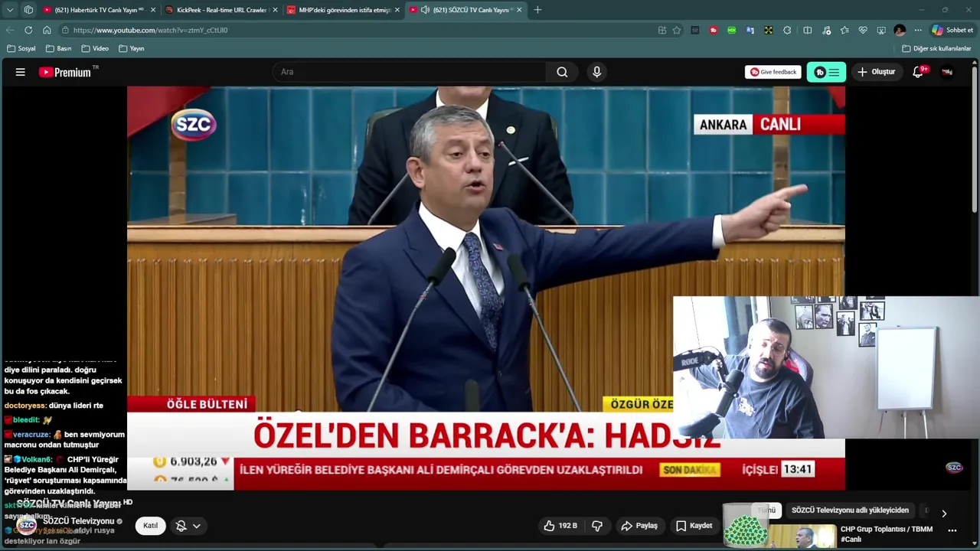Go back with the browser back arrow
Screen dimensions: 980x551
10,30
